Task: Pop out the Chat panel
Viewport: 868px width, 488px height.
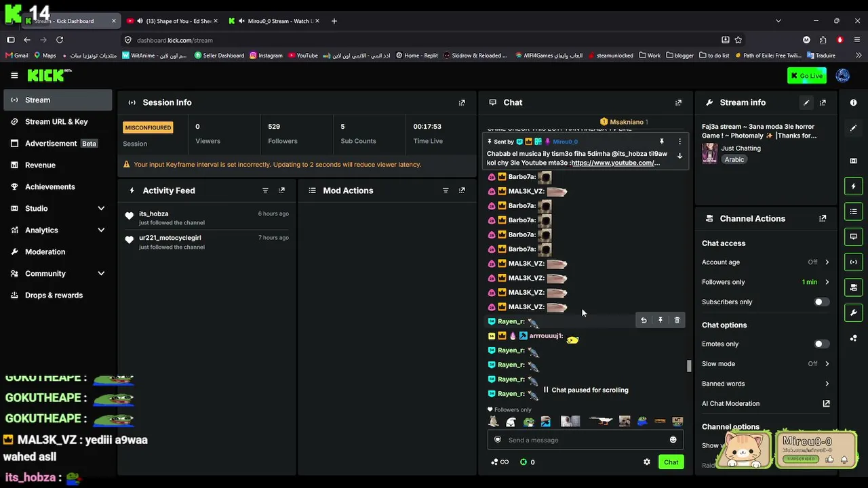Action: (678, 102)
